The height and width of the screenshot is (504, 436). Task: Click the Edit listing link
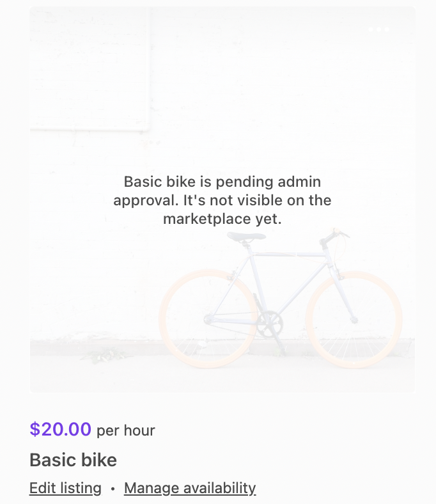pyautogui.click(x=65, y=488)
